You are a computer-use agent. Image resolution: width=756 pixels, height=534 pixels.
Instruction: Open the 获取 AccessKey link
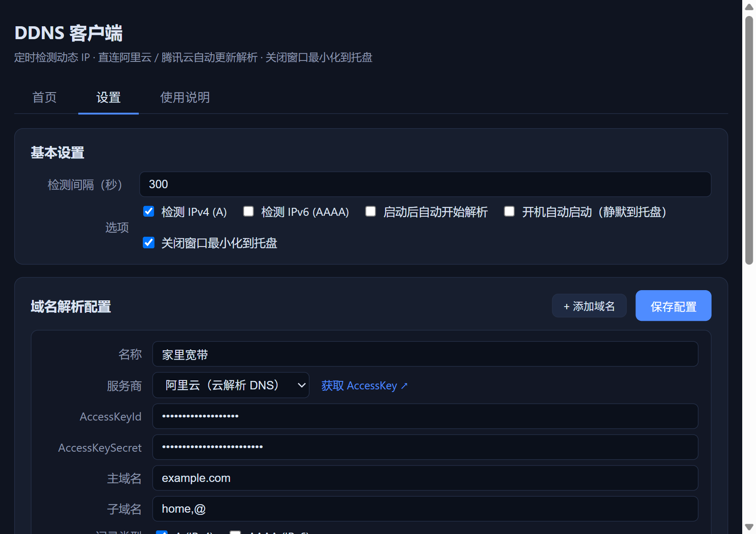pos(364,385)
